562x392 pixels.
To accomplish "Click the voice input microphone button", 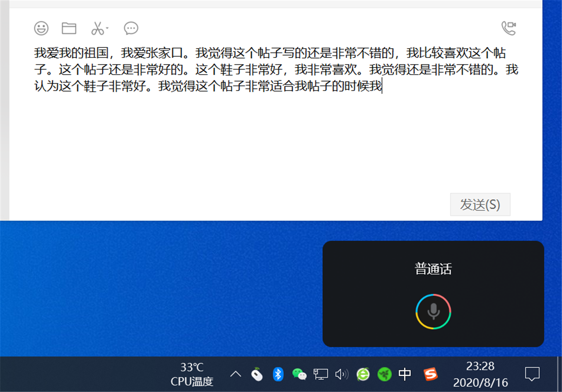I will 433,311.
